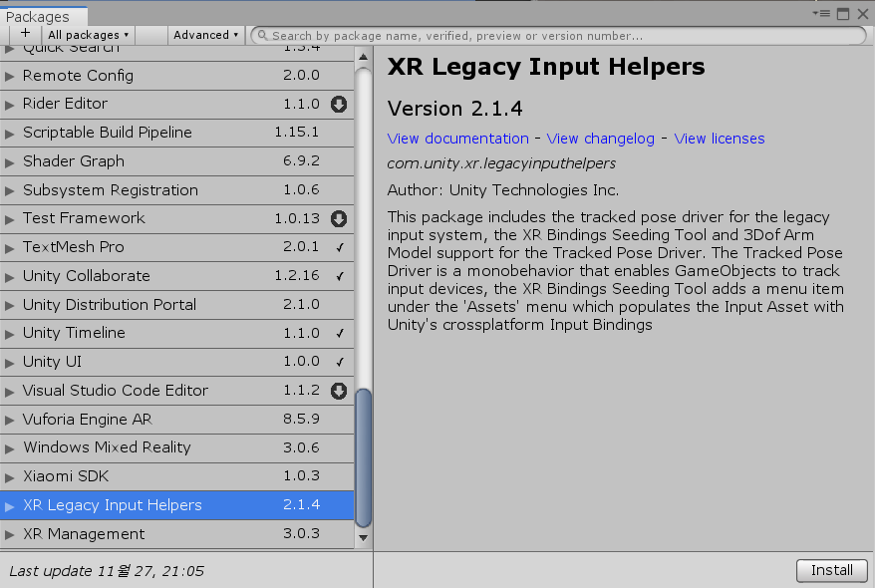Select the Unity UI package
The width and height of the screenshot is (875, 588).
[x=177, y=362]
